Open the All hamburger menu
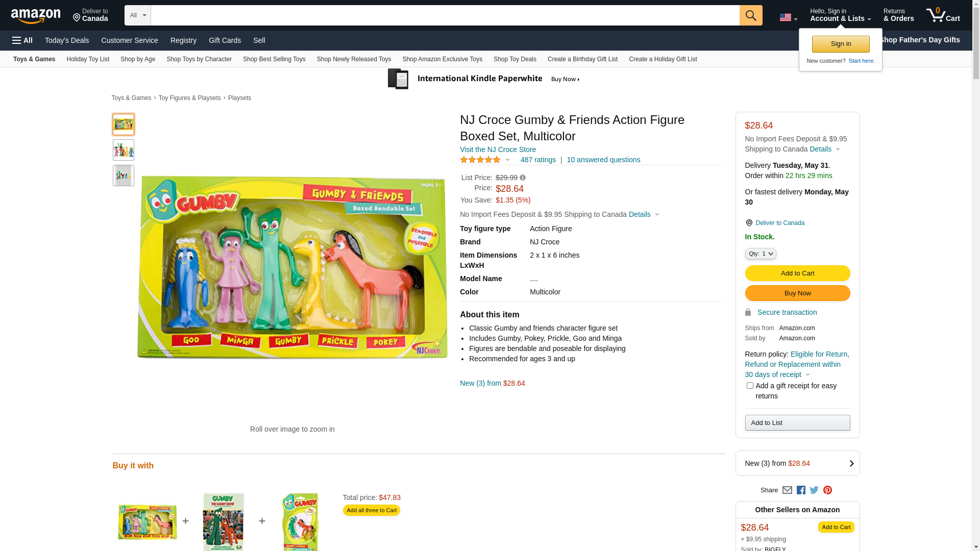This screenshot has width=980, height=551. point(22,40)
